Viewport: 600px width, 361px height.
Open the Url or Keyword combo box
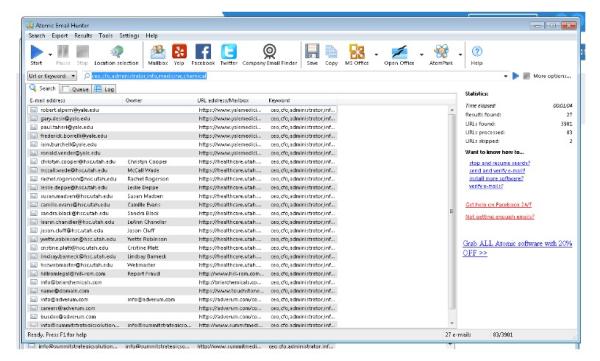(52, 76)
